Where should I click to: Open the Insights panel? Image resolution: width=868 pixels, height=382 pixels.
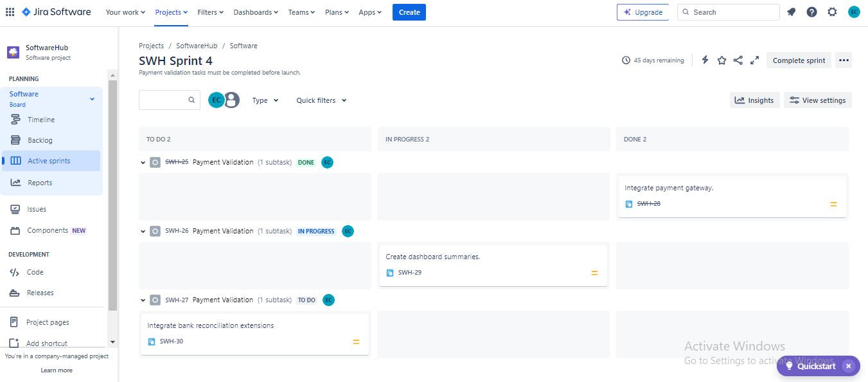click(x=755, y=100)
